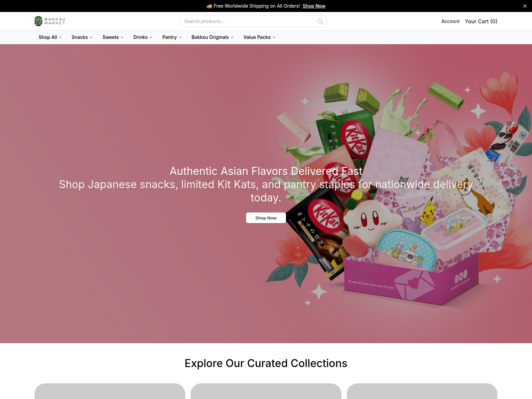Click the Bokksu Market logo
Viewport: 532px width, 399px height.
pos(50,21)
